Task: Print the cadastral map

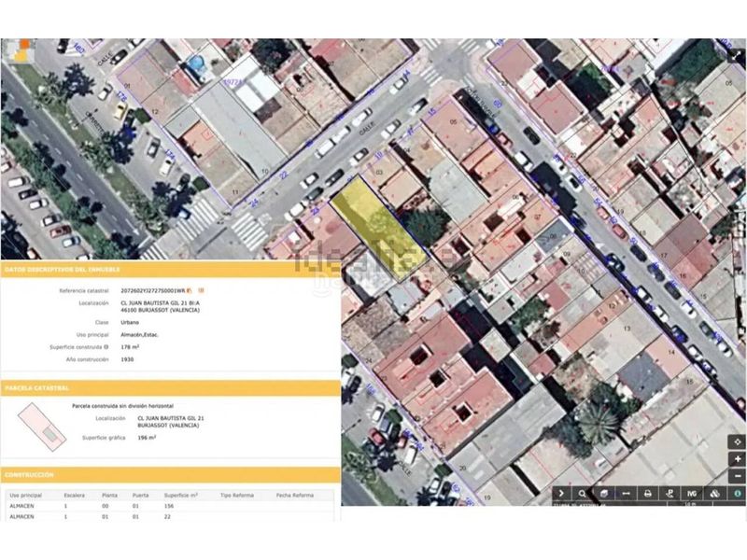Action: click(x=648, y=494)
